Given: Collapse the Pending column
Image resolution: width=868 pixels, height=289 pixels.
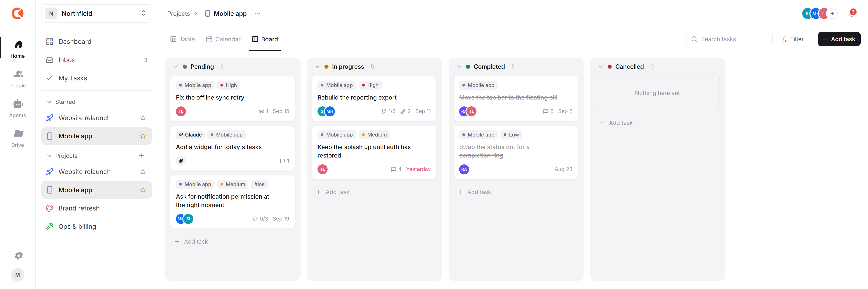Looking at the screenshot, I should coord(176,67).
